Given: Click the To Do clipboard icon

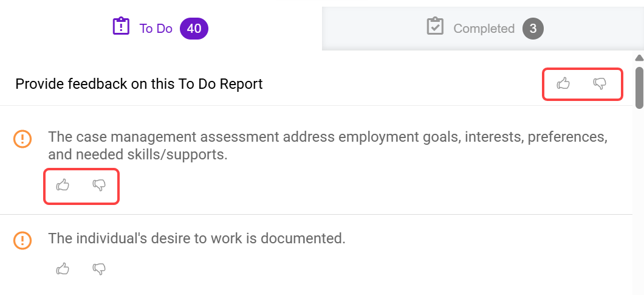Looking at the screenshot, I should [122, 27].
